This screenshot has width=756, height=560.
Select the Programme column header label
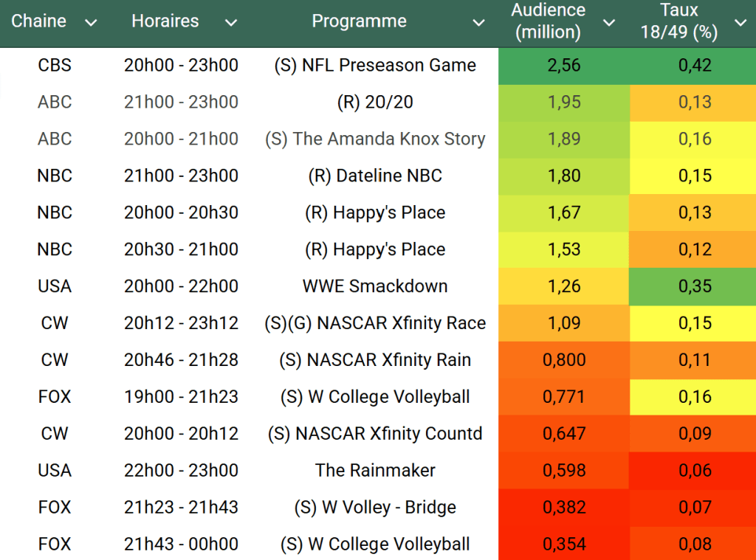(359, 21)
